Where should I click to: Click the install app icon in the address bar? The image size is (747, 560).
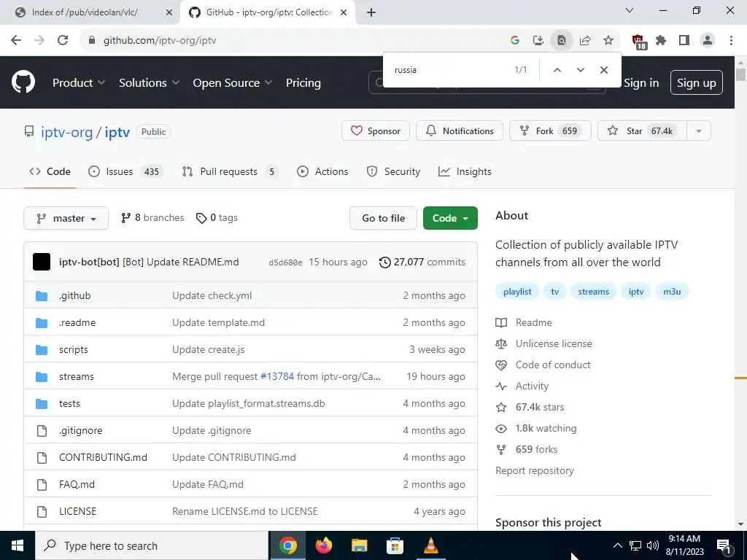coord(538,41)
